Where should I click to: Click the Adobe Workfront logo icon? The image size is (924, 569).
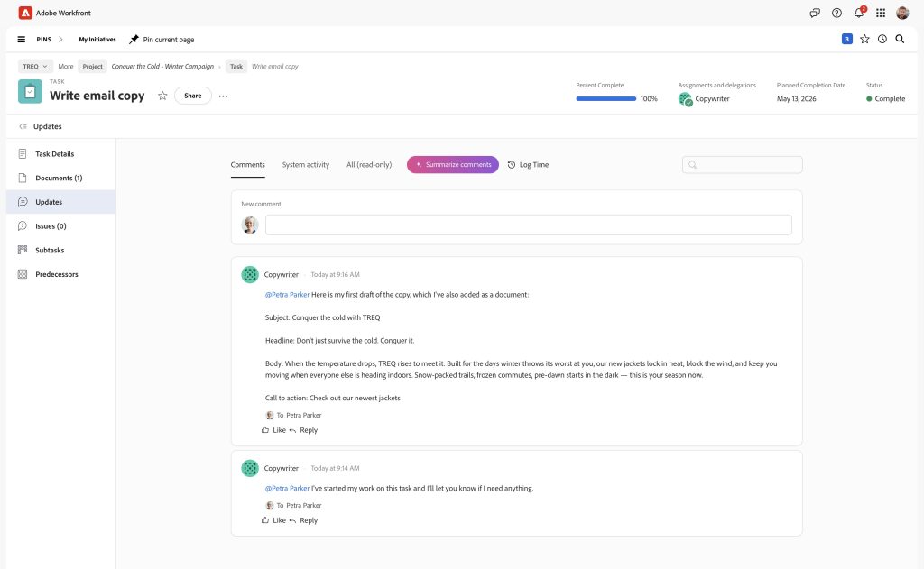click(x=25, y=13)
